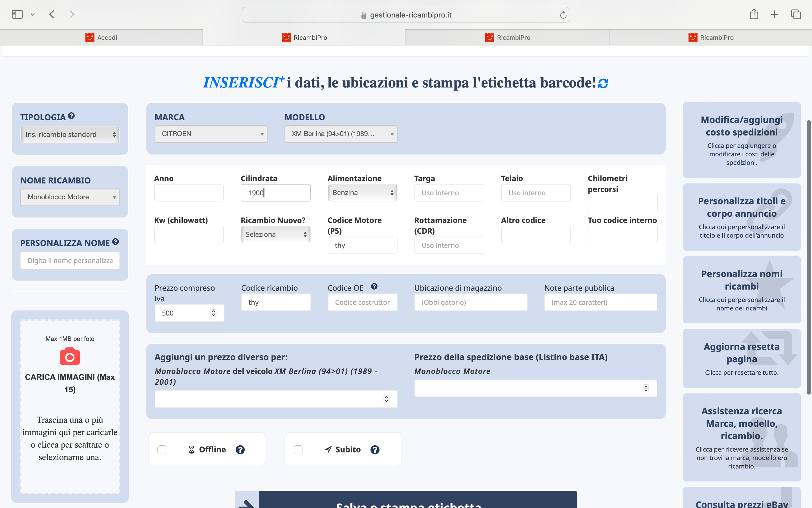Screen dimensions: 812x508
Task: Click the browser forward arrow
Action: 71,14
